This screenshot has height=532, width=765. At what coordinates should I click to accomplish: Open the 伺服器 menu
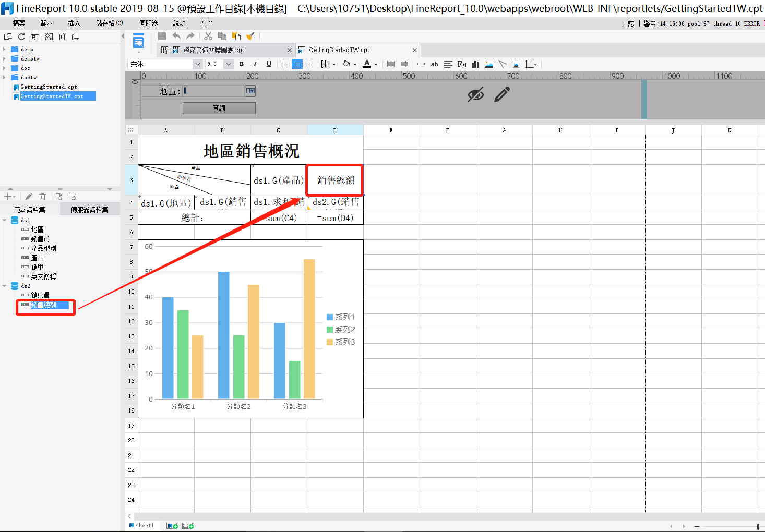(149, 23)
